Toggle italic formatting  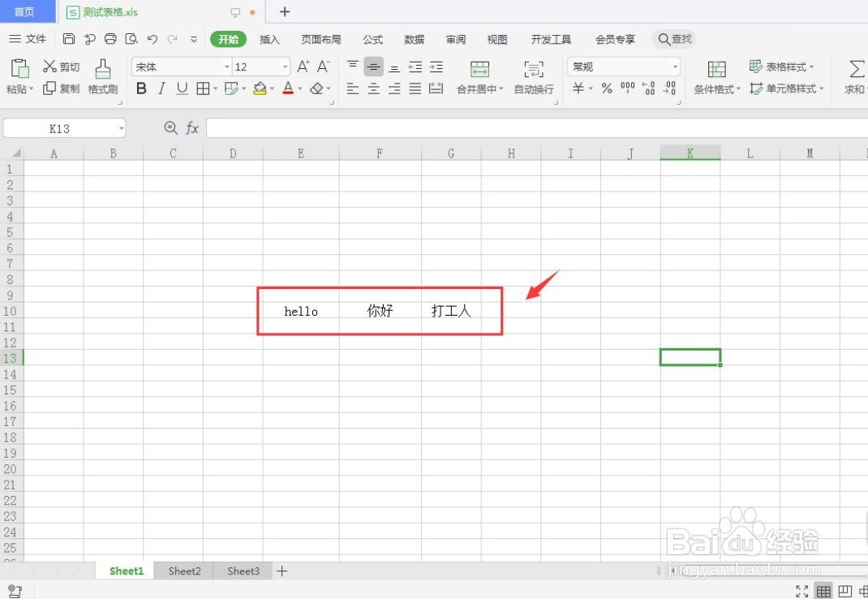point(161,88)
